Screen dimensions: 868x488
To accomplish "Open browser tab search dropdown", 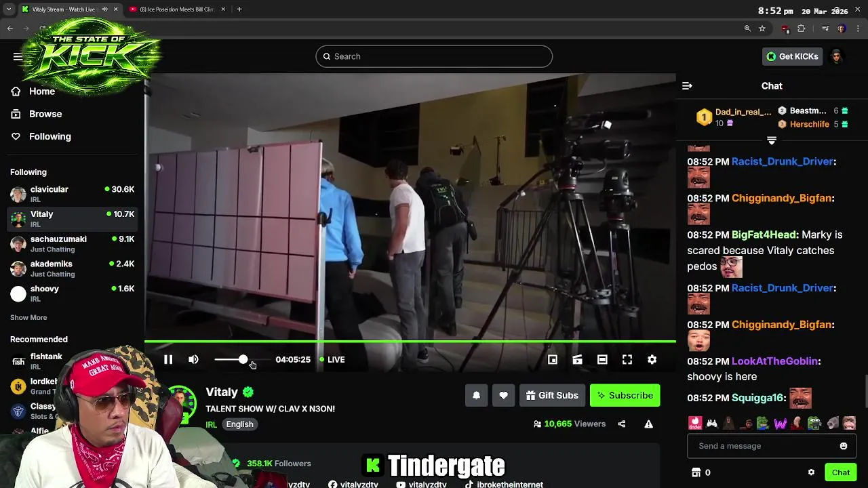I will pos(8,9).
